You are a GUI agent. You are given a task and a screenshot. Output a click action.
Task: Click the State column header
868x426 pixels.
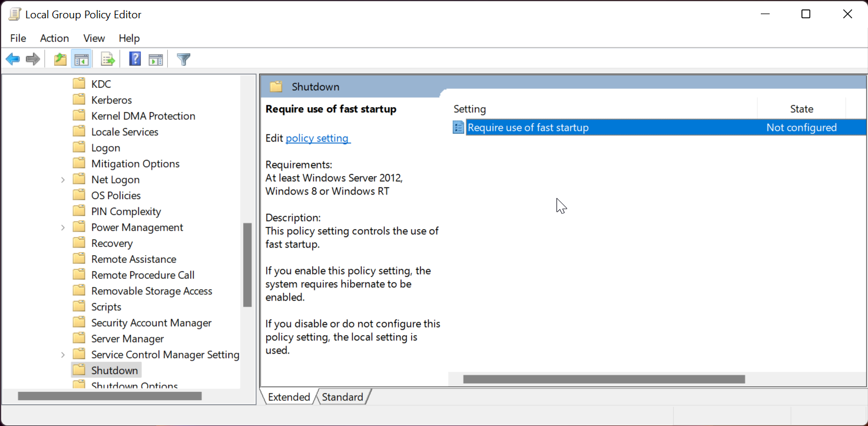click(801, 108)
